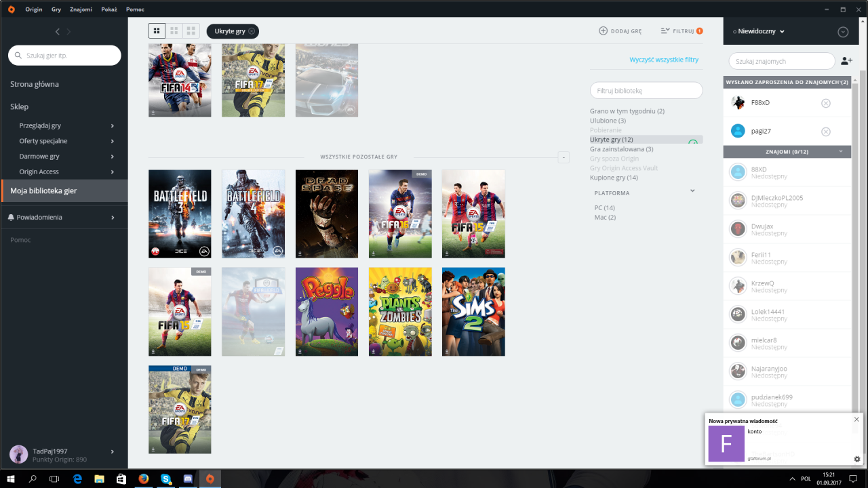Viewport: 868px width, 488px height.
Task: Open File Explorer from taskbar
Action: 99,479
